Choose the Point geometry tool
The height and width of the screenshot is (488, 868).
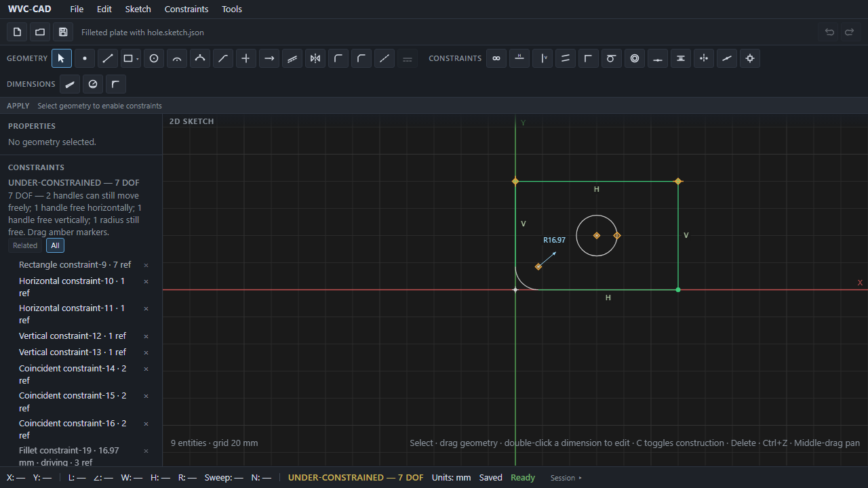click(x=85, y=58)
